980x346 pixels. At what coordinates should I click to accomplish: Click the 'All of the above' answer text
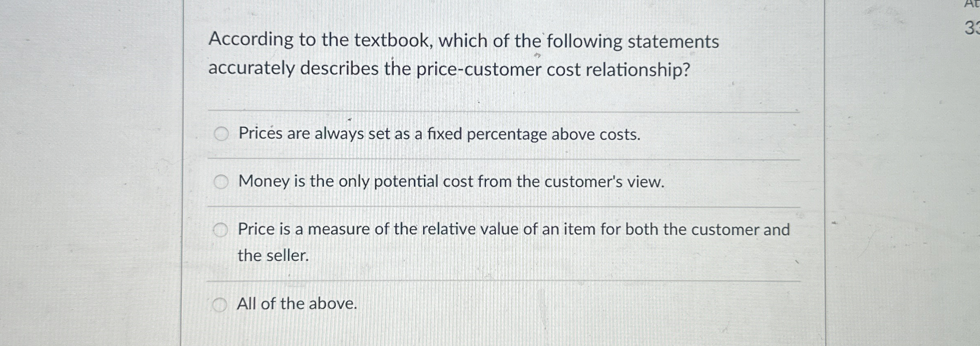click(x=297, y=304)
